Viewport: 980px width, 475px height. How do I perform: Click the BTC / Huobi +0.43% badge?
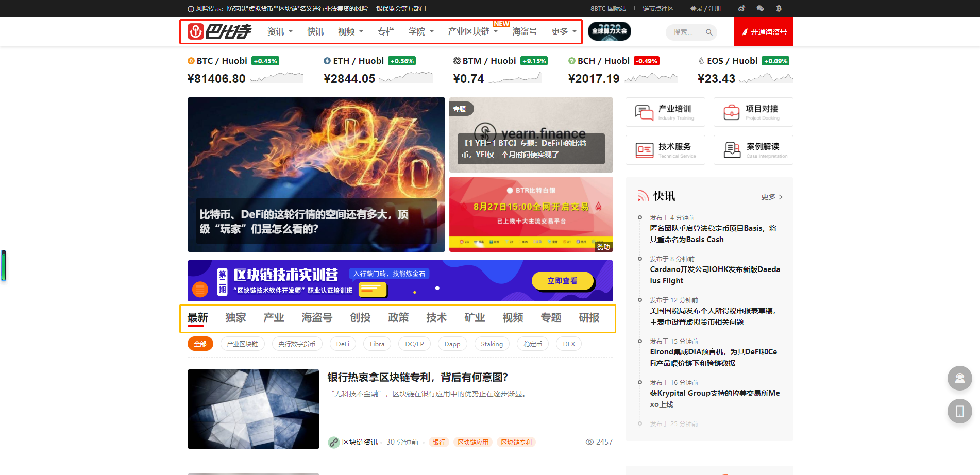coord(265,61)
